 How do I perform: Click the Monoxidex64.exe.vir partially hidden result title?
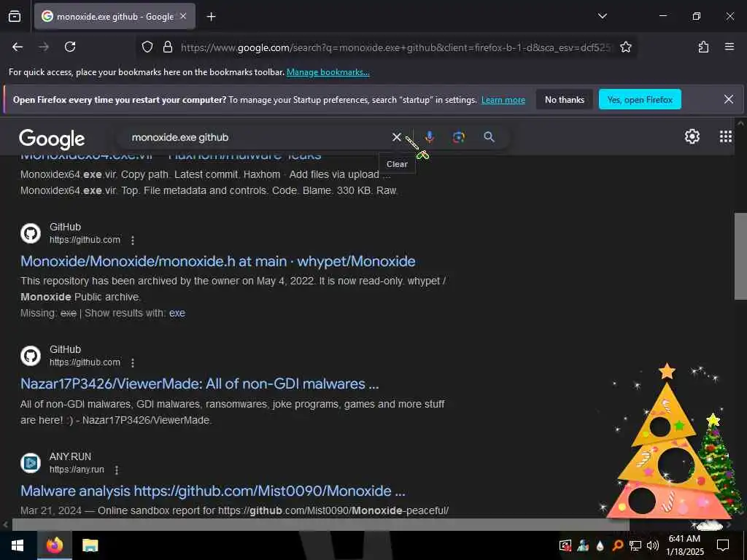point(171,157)
